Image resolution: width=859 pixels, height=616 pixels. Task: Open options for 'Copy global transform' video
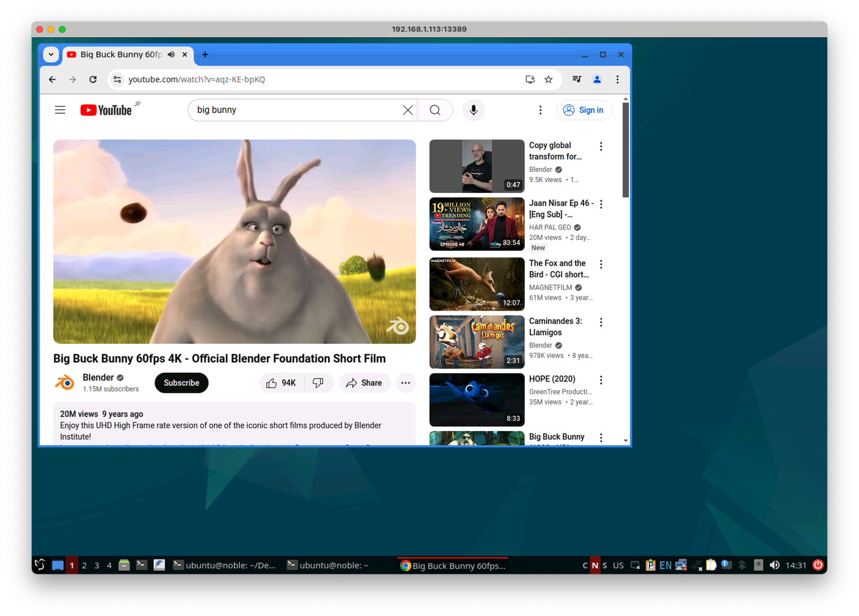click(x=601, y=147)
